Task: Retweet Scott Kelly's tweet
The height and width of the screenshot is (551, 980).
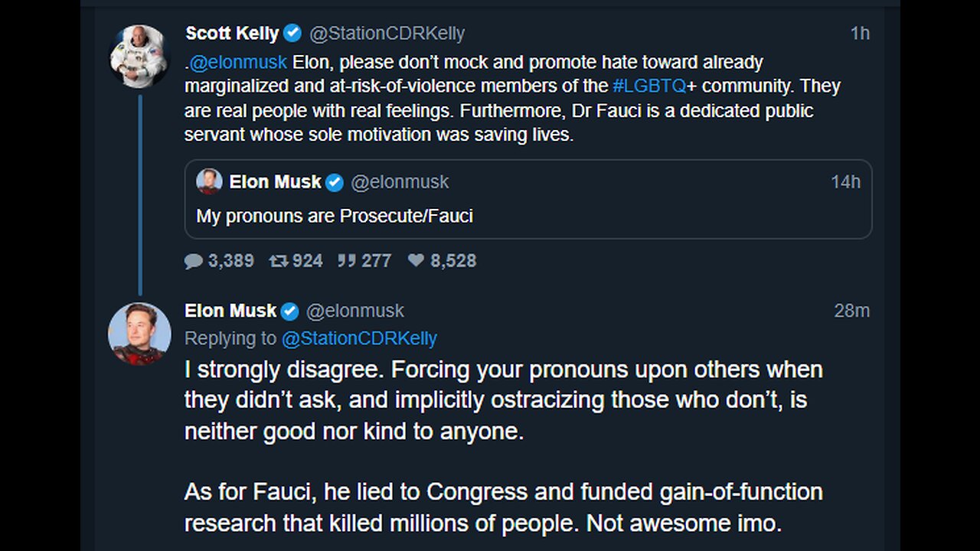Action: point(278,261)
